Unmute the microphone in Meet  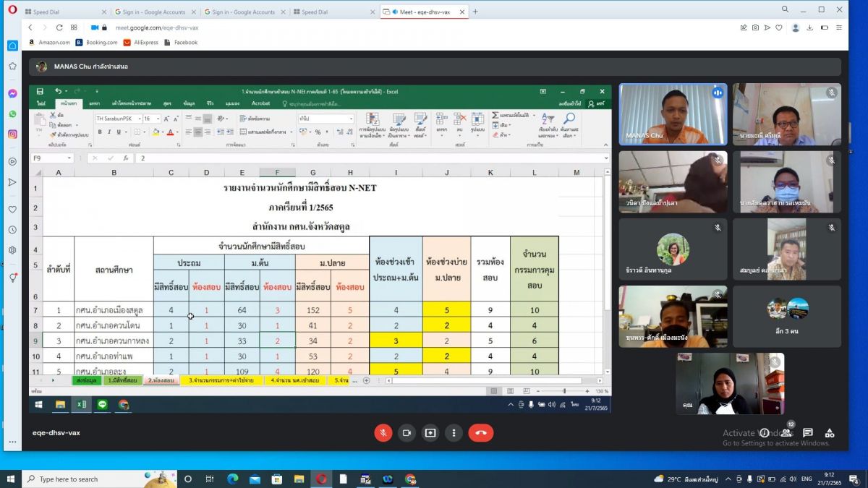coord(383,432)
